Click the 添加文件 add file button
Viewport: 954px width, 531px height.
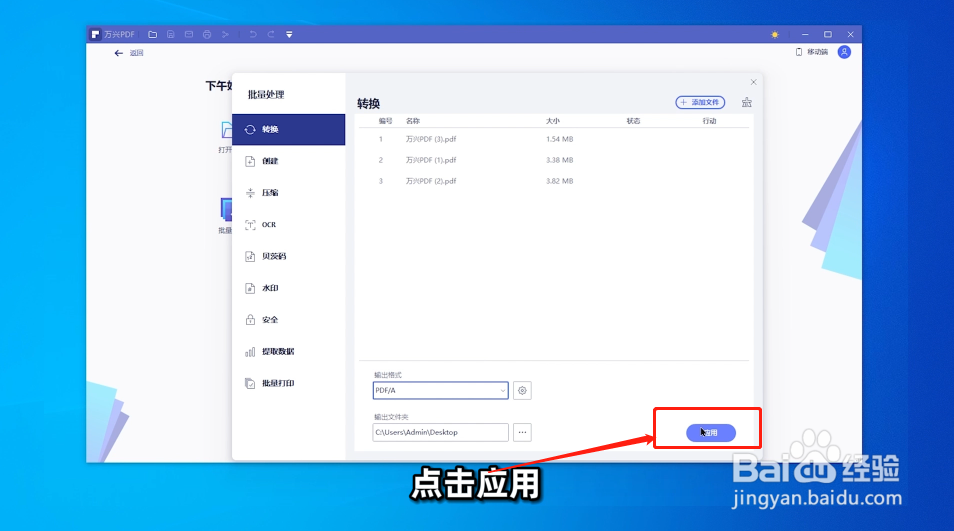click(700, 102)
